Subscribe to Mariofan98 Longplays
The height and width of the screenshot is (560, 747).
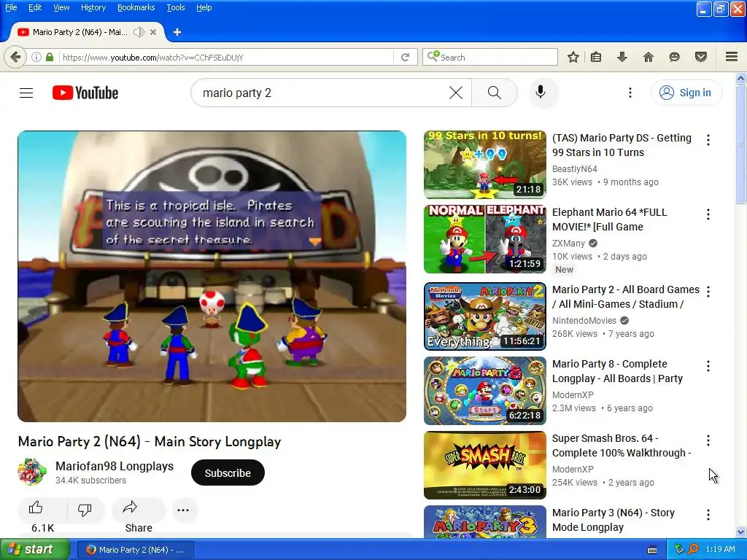tap(228, 472)
